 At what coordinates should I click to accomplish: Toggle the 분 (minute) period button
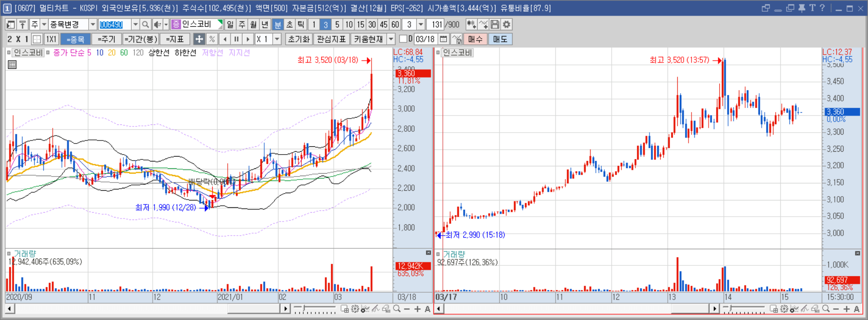click(x=277, y=24)
